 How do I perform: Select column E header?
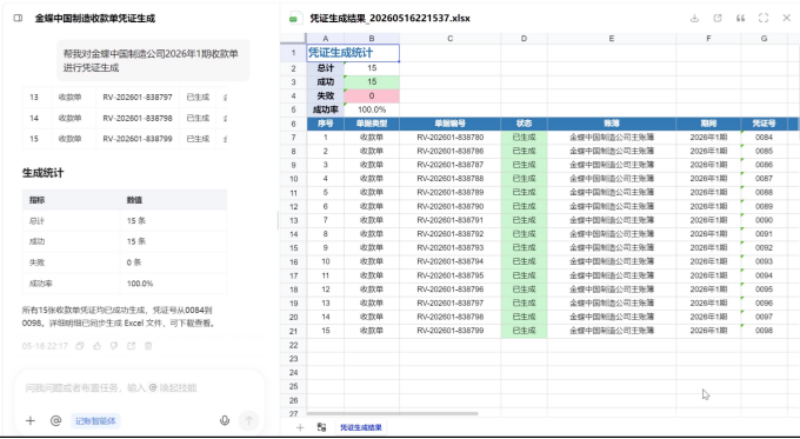611,38
